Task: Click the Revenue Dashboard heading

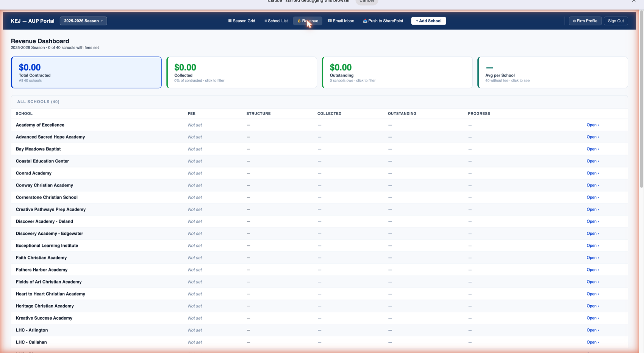Action: pos(40,41)
